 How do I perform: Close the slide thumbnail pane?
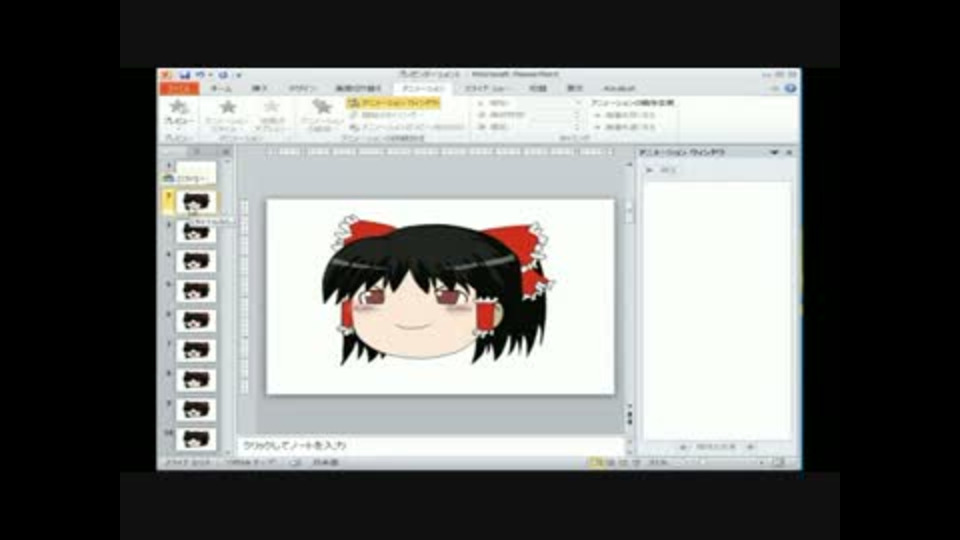click(x=227, y=152)
